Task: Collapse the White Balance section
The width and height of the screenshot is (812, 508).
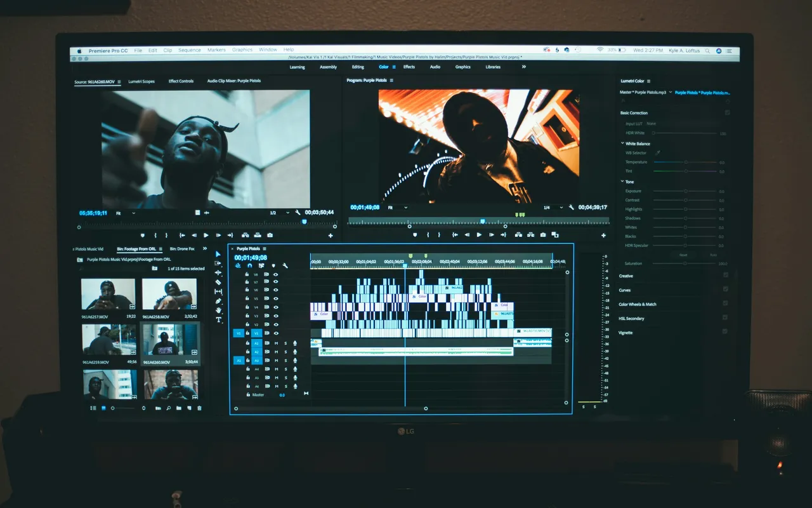Action: click(x=622, y=144)
